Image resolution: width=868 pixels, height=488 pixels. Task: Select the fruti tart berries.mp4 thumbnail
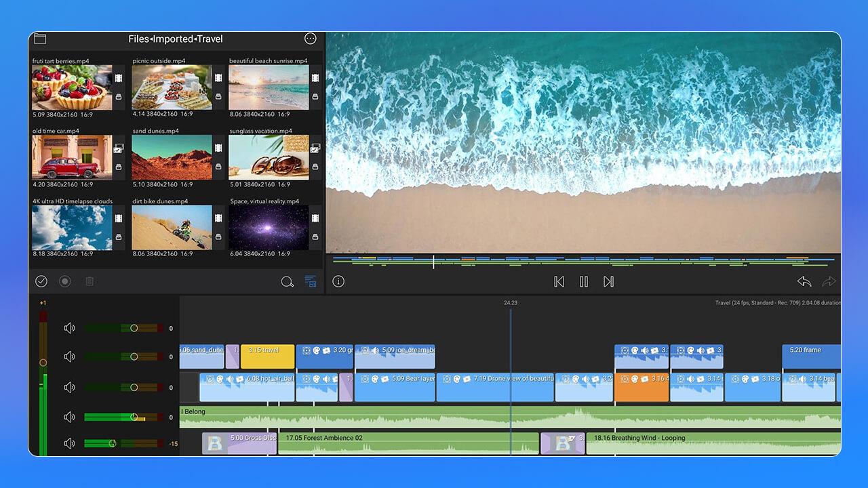tap(72, 87)
